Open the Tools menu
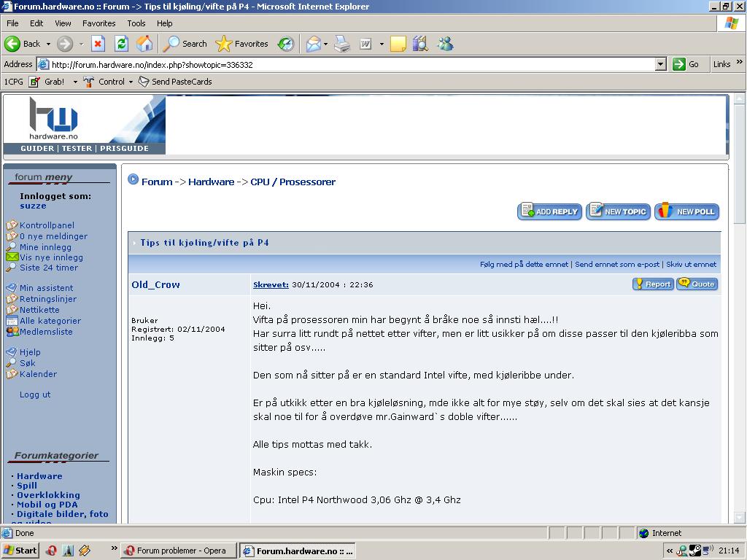The height and width of the screenshot is (560, 747). coord(136,23)
